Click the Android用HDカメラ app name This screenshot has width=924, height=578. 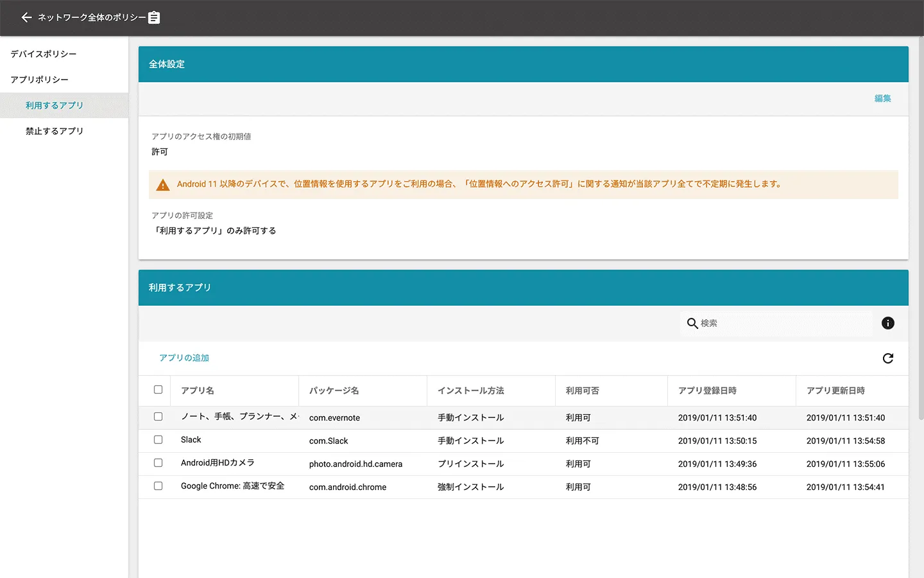pyautogui.click(x=218, y=463)
